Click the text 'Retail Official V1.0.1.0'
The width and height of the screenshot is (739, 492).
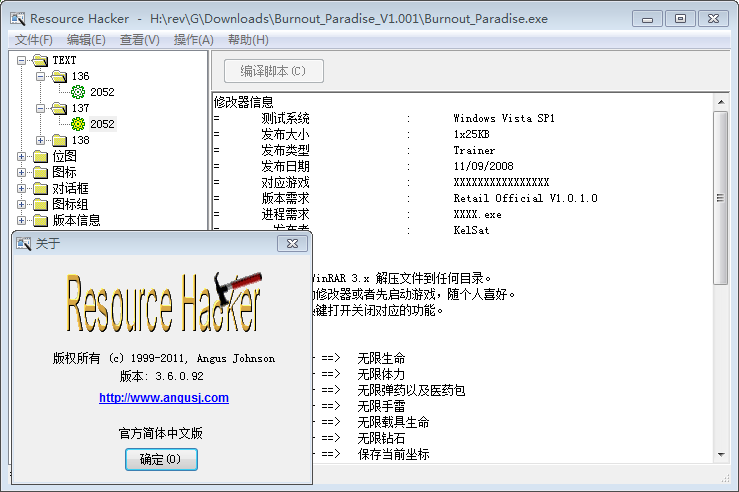tap(526, 198)
